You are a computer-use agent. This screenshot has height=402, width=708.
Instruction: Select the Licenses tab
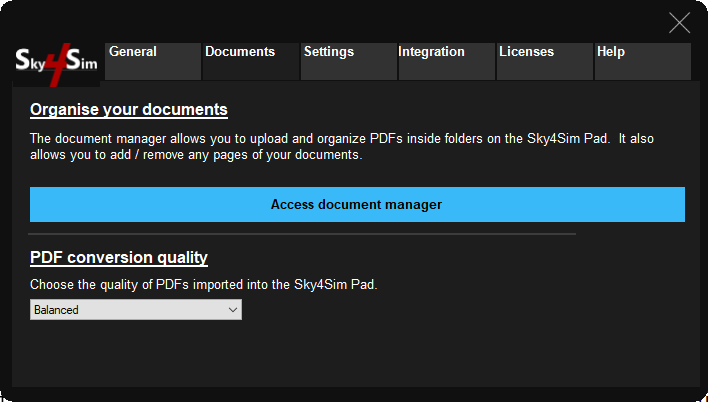pos(545,61)
